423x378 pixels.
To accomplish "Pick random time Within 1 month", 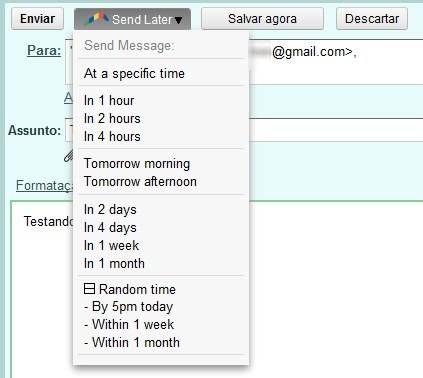I will click(132, 342).
